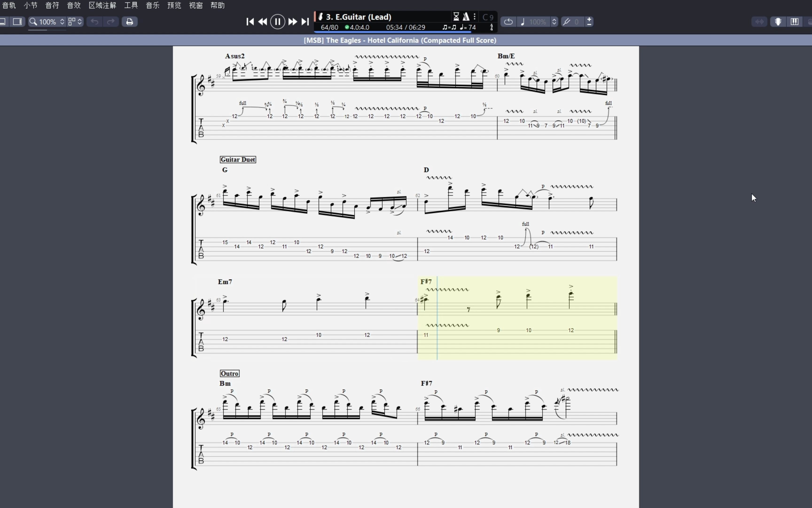Show the guitar fretboard view
This screenshot has width=812, height=508.
(x=778, y=22)
